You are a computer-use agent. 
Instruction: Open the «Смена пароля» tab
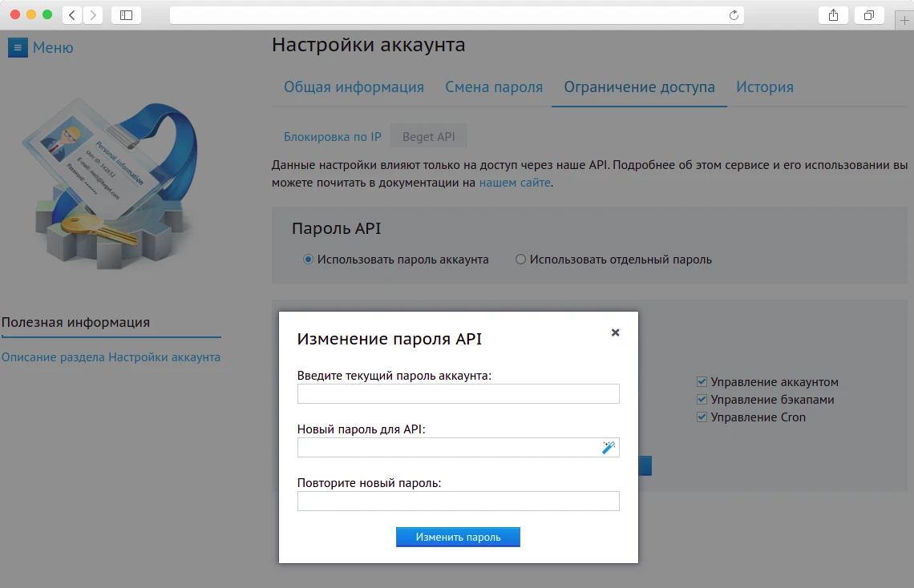pyautogui.click(x=494, y=87)
